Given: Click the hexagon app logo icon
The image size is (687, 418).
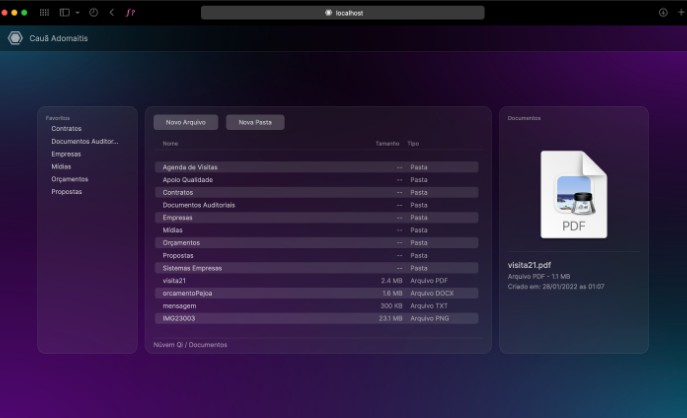Looking at the screenshot, I should pyautogui.click(x=15, y=38).
